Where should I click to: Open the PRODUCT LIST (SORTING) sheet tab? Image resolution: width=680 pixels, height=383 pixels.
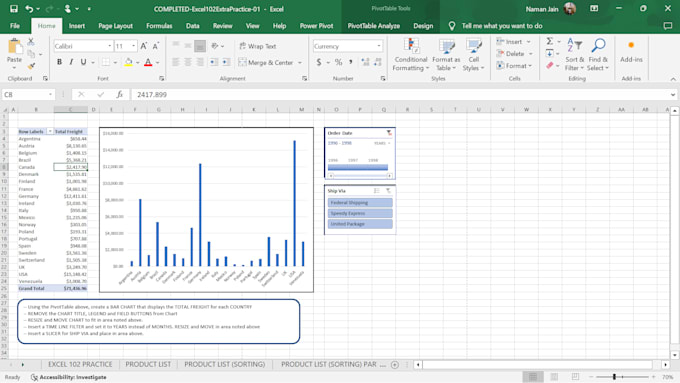click(x=225, y=364)
